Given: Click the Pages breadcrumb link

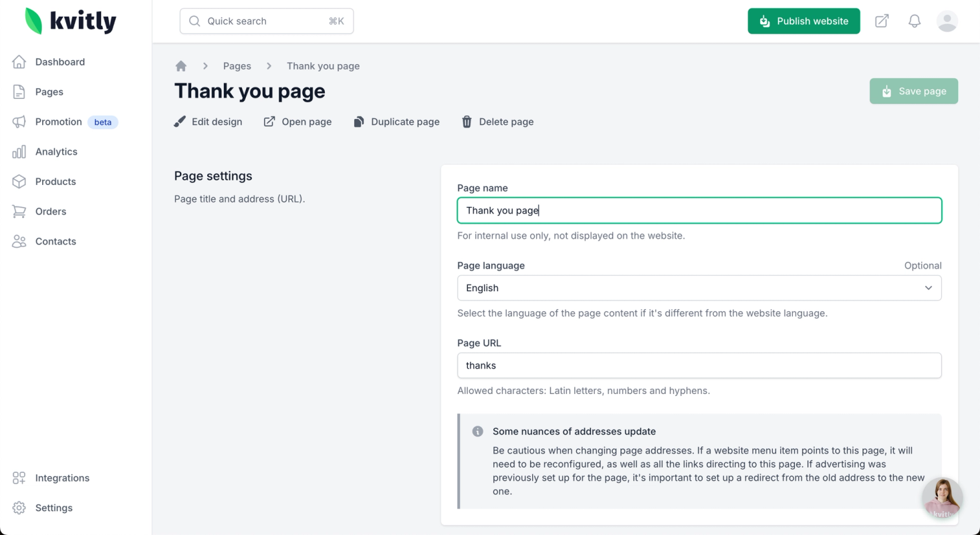Looking at the screenshot, I should click(x=237, y=66).
